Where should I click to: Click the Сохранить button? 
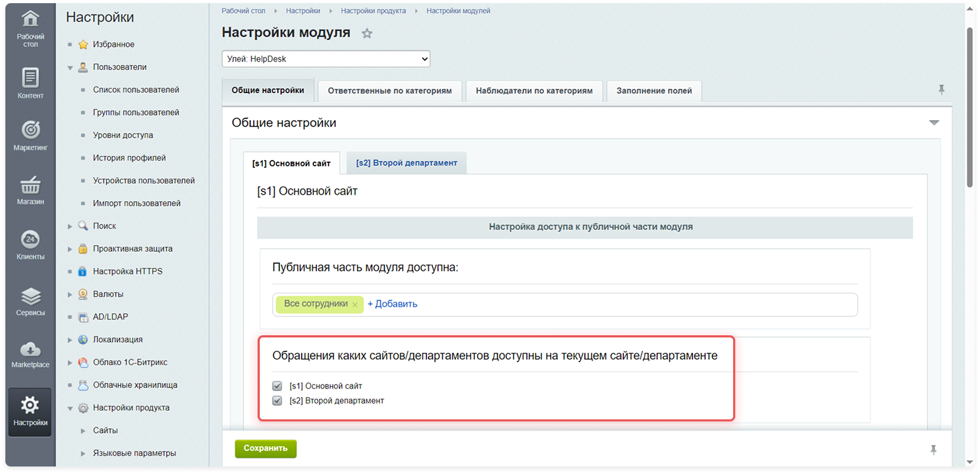pos(266,448)
